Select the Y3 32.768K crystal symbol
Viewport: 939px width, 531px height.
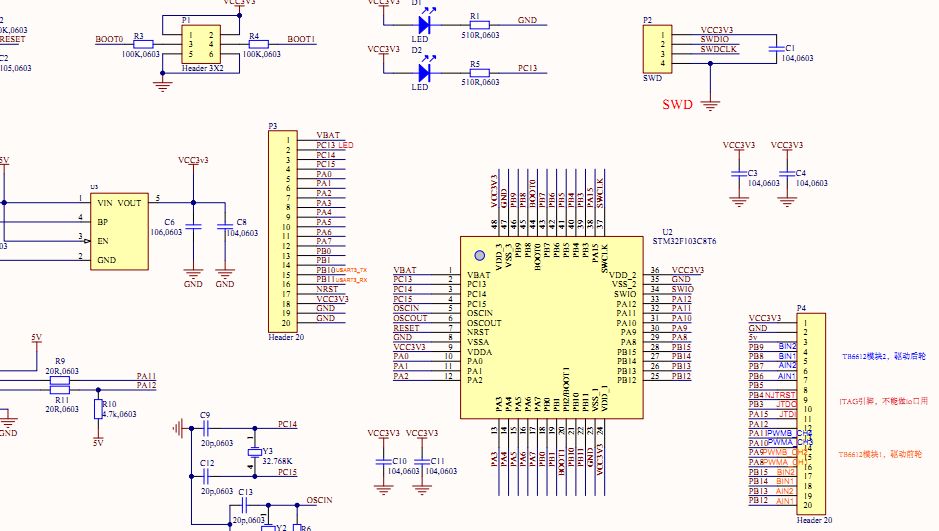(255, 453)
